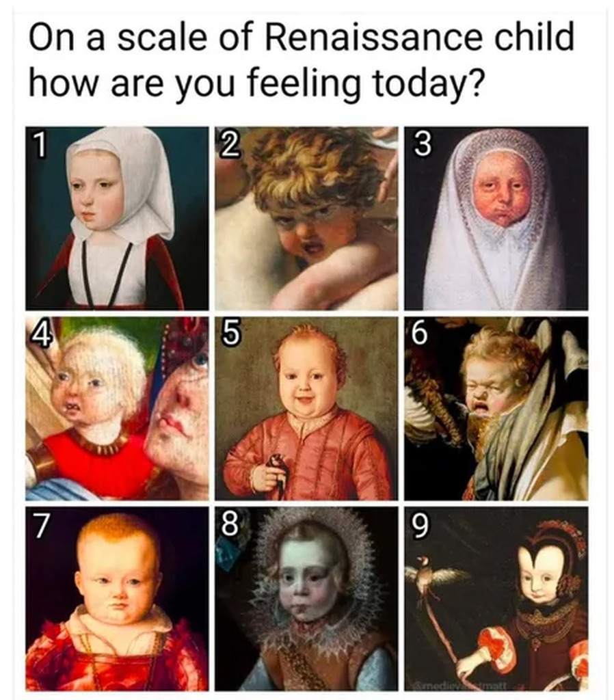Select painting 4 of blond child in red
This screenshot has height=700, width=614.
[x=117, y=409]
